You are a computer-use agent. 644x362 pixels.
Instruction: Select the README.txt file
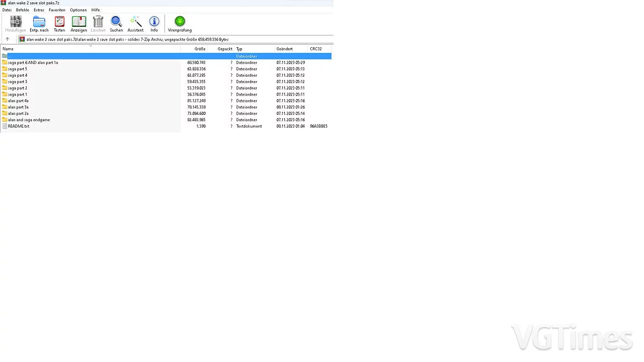tap(18, 126)
